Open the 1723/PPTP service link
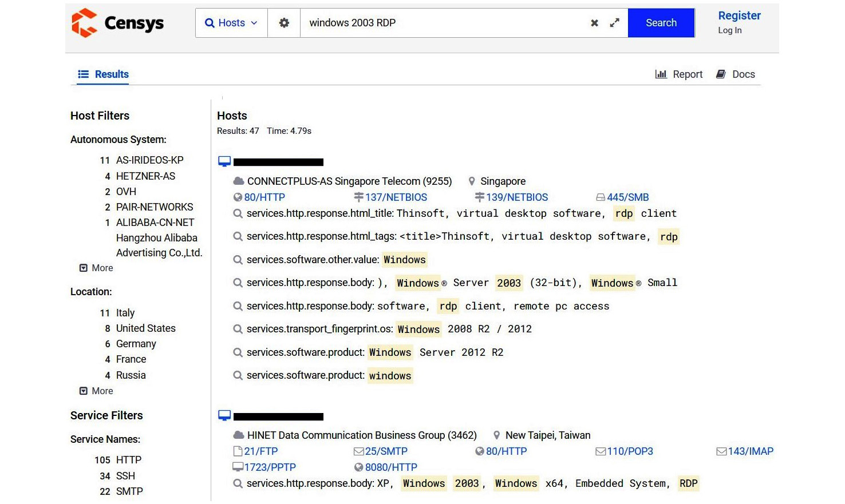The width and height of the screenshot is (845, 504). tap(270, 467)
